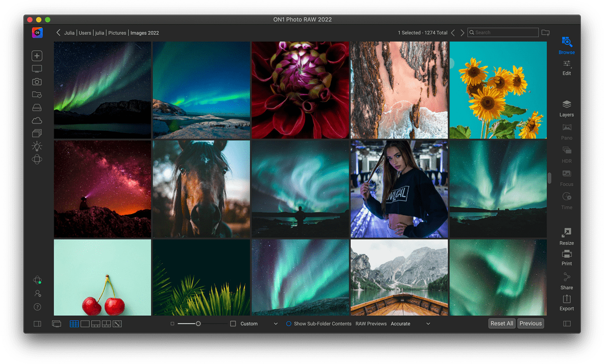Toggle the left panel visibility
Image resolution: width=604 pixels, height=364 pixels.
tap(37, 324)
